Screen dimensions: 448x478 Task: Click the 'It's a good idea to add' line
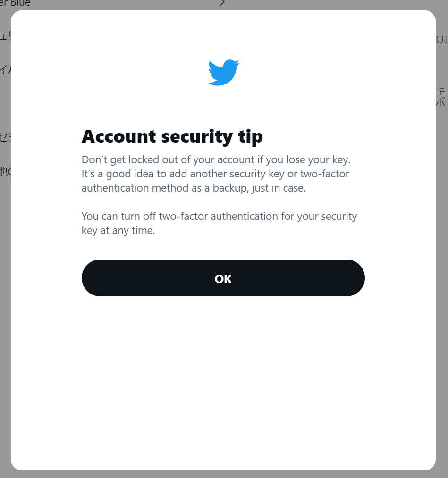point(215,174)
